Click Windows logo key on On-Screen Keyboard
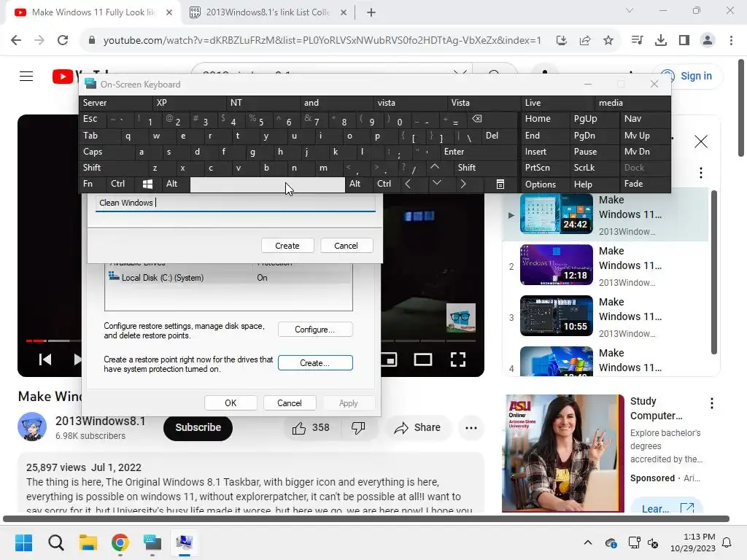This screenshot has height=560, width=747. [x=147, y=184]
